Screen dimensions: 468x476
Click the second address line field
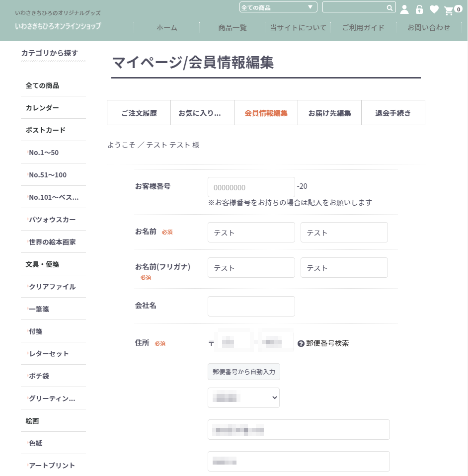click(299, 462)
